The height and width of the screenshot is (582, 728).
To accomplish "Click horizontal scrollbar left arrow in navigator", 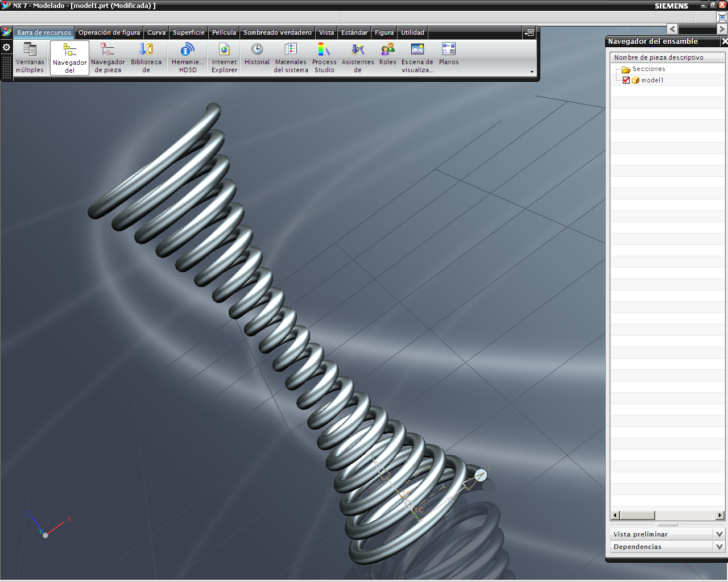I will 615,516.
